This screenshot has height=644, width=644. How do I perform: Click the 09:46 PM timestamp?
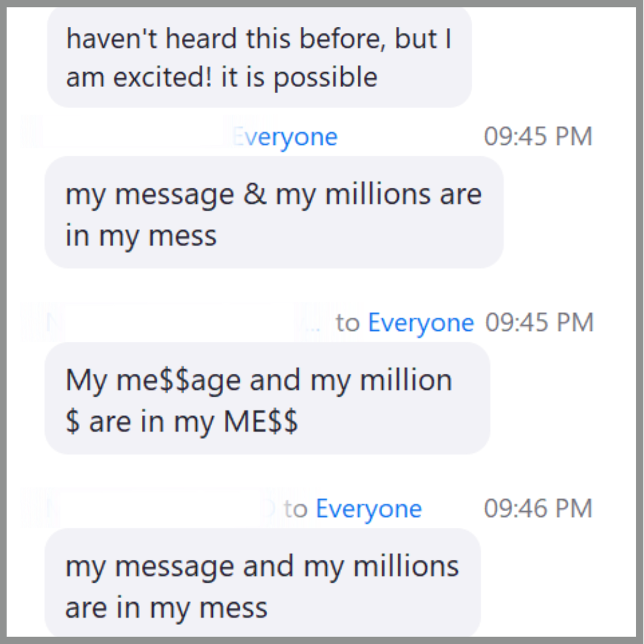point(538,509)
